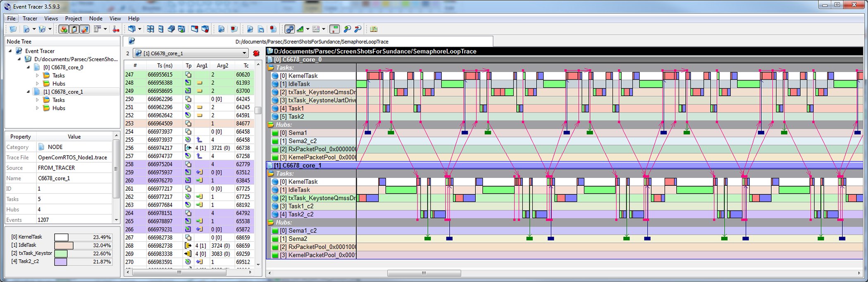Toggle the chain-link button in toolbar

click(x=289, y=29)
